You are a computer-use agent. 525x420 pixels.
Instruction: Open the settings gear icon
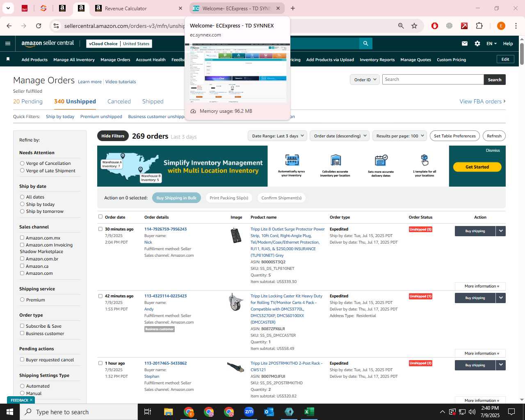point(477,43)
